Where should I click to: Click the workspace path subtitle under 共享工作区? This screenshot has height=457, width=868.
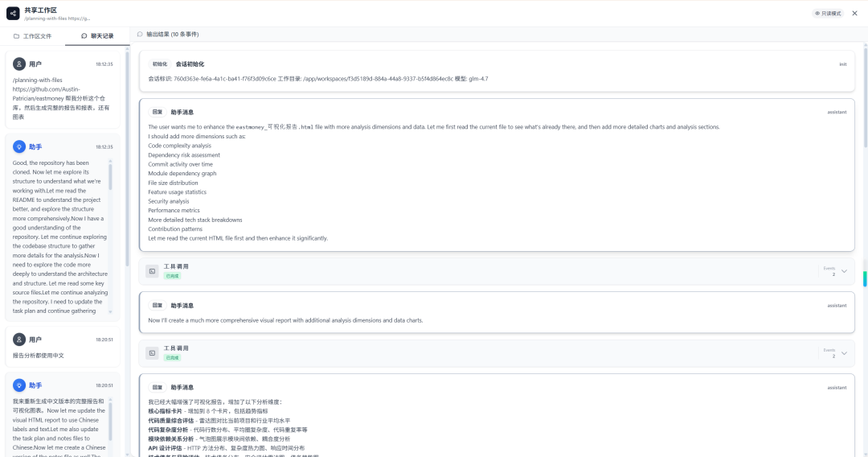click(57, 19)
